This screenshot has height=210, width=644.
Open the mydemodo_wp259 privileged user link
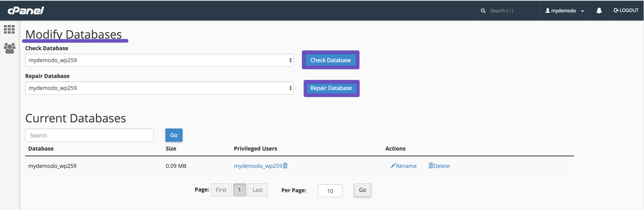[257, 166]
